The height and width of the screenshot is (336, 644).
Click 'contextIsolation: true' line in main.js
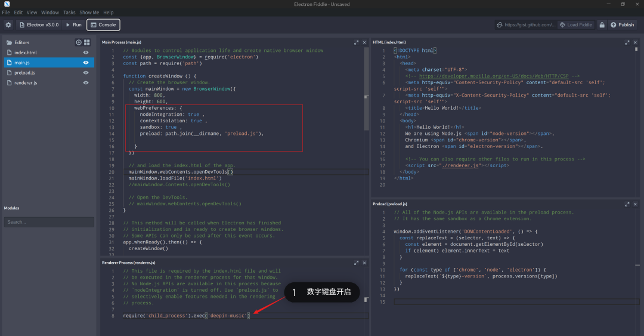pos(174,121)
